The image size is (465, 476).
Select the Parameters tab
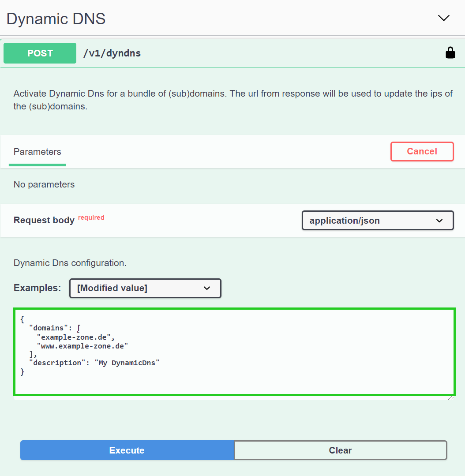point(37,152)
